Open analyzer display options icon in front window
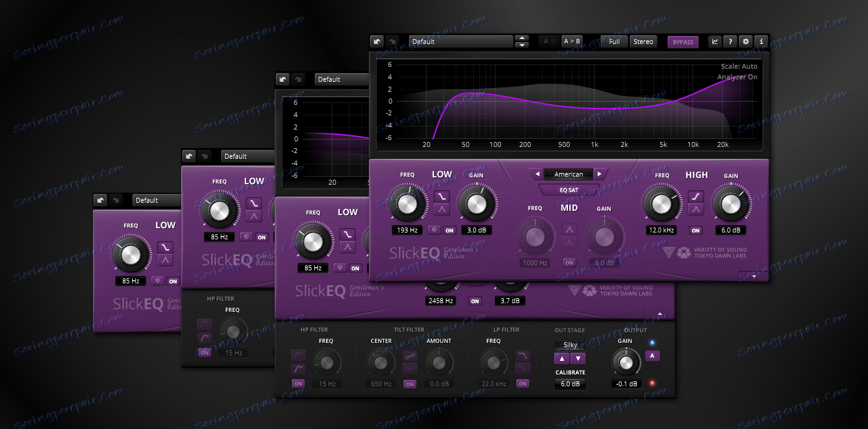This screenshot has height=429, width=868. [x=715, y=42]
